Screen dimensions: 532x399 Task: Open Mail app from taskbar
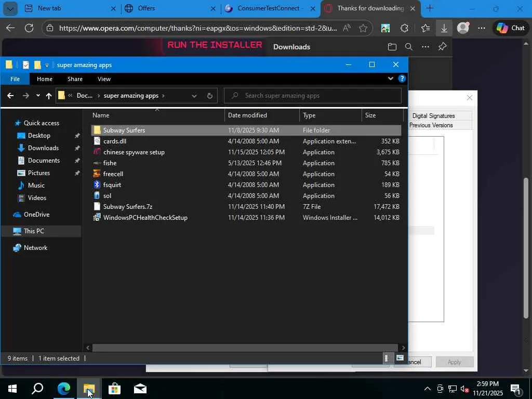click(140, 389)
